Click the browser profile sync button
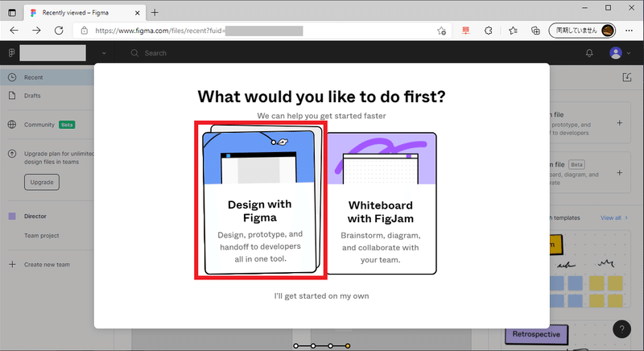Screen dimensions: 644x351 coord(582,31)
